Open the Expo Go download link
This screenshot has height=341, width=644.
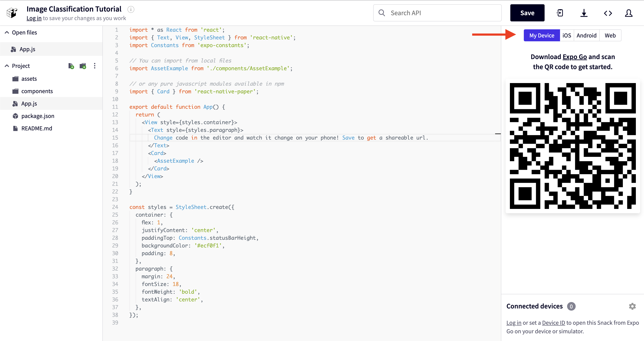[575, 57]
